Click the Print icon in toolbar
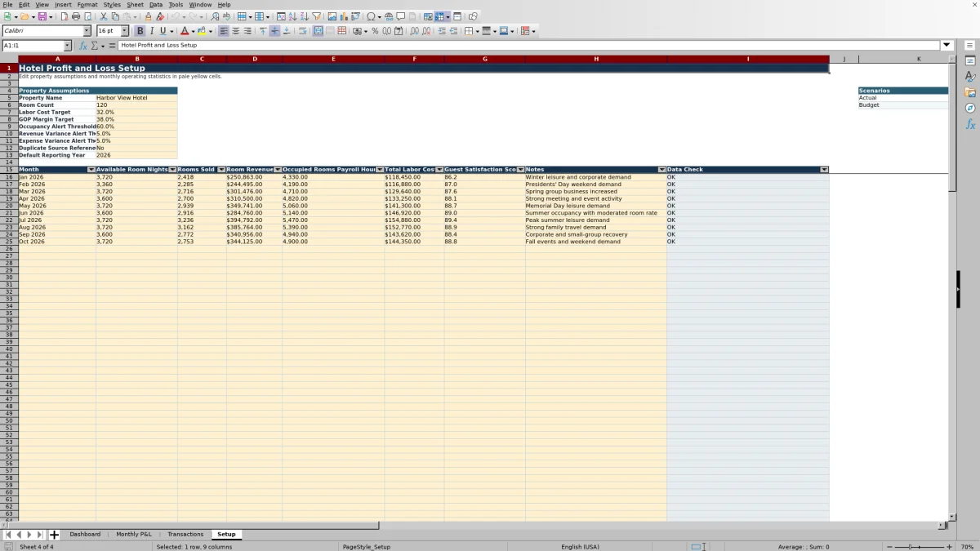This screenshot has height=551, width=980. [x=76, y=16]
